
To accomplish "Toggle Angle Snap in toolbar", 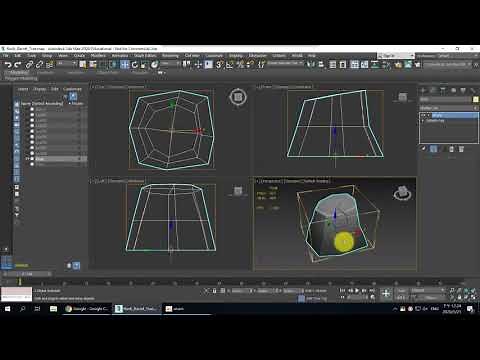I will (230, 65).
